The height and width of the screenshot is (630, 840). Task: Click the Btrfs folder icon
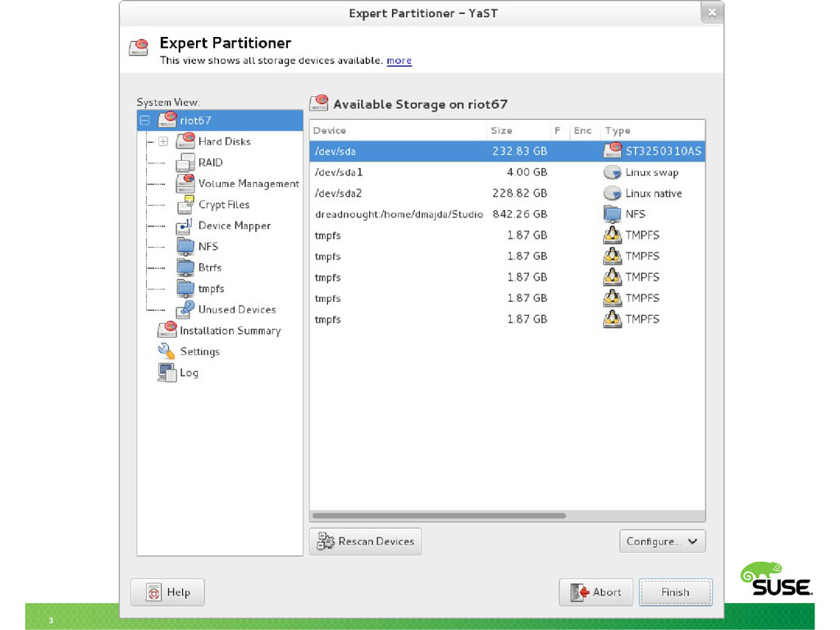click(185, 267)
